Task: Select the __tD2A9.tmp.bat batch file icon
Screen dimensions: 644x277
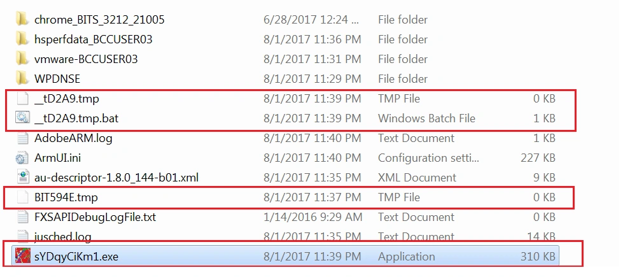Action: tap(22, 118)
